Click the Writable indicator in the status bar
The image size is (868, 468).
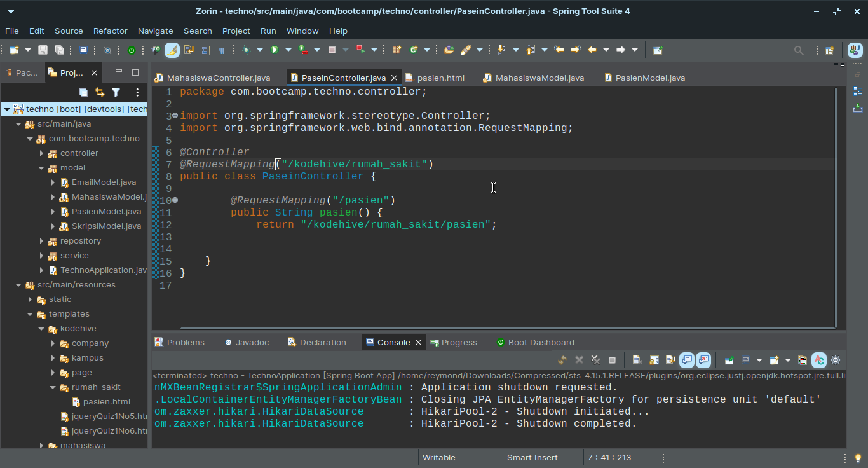tap(438, 457)
